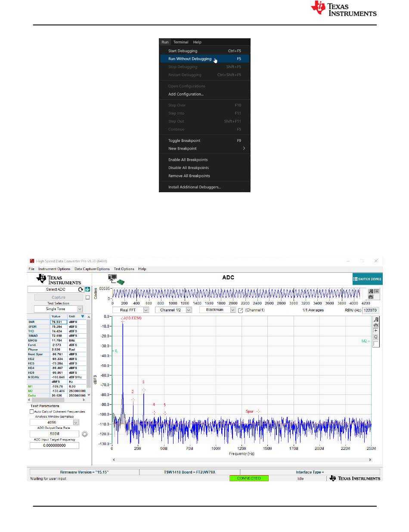Click the Run menu title in the editor
409x532 pixels.
pos(165,42)
